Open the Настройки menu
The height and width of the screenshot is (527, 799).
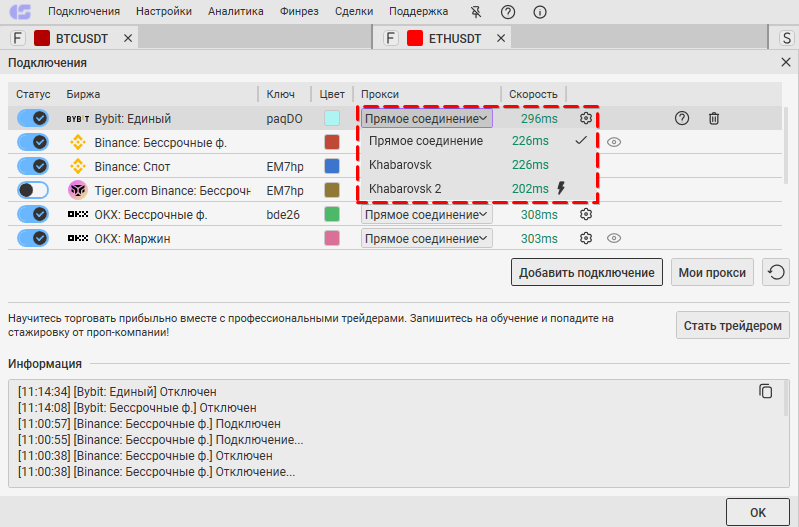(x=164, y=11)
